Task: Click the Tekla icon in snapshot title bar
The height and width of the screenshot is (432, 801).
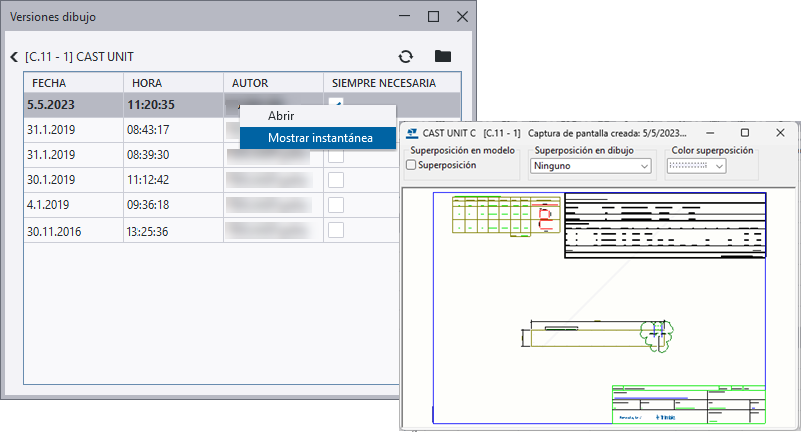Action: pos(412,132)
